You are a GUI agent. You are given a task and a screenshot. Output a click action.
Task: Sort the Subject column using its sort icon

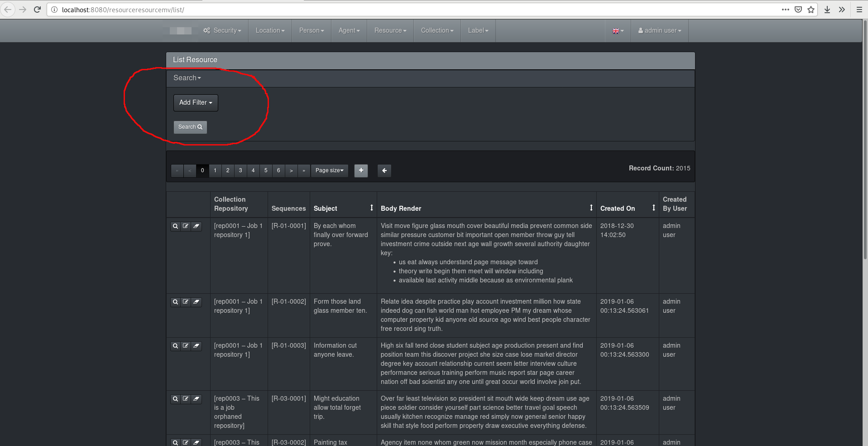372,208
